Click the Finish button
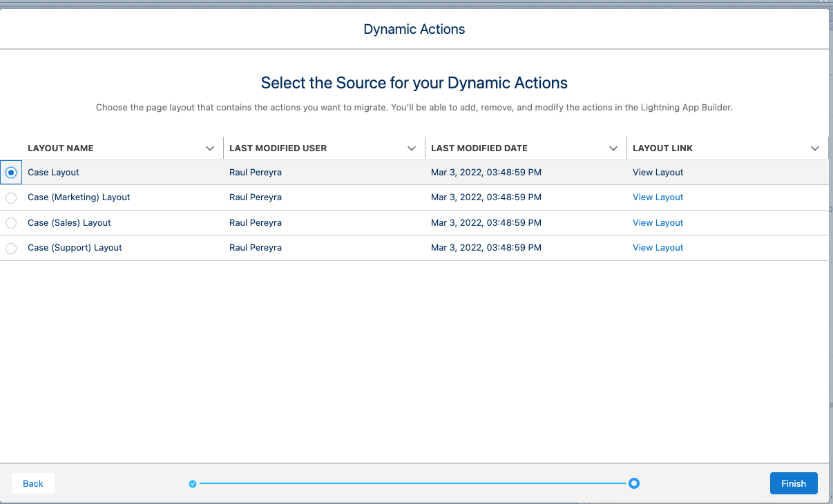Image resolution: width=833 pixels, height=504 pixels. (x=793, y=483)
